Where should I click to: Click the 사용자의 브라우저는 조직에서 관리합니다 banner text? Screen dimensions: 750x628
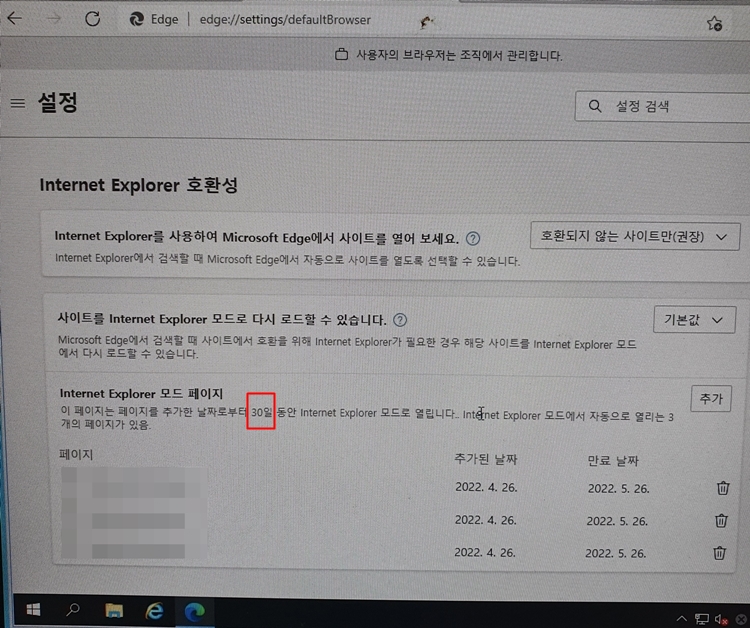[459, 55]
